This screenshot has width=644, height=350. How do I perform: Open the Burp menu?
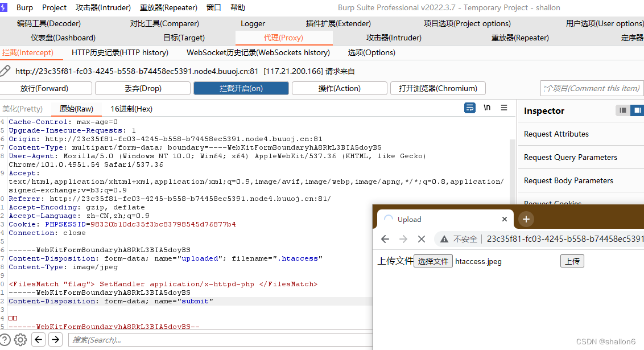click(24, 7)
